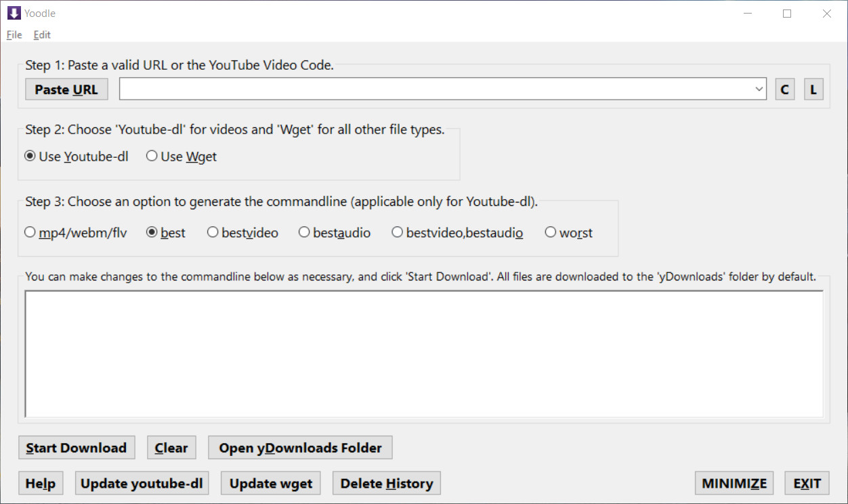Click the Delete History button
The width and height of the screenshot is (848, 504).
click(387, 484)
